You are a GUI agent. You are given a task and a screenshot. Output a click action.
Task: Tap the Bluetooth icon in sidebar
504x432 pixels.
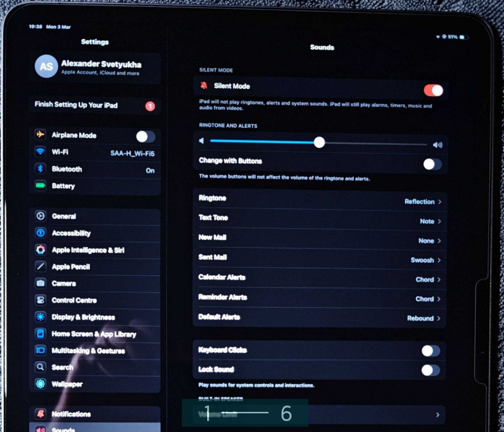tap(40, 169)
